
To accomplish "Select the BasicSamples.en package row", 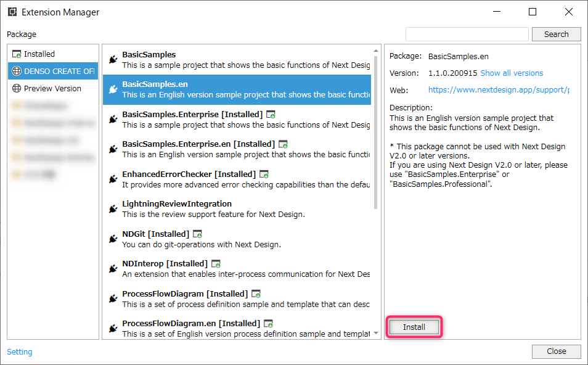I will coord(237,89).
